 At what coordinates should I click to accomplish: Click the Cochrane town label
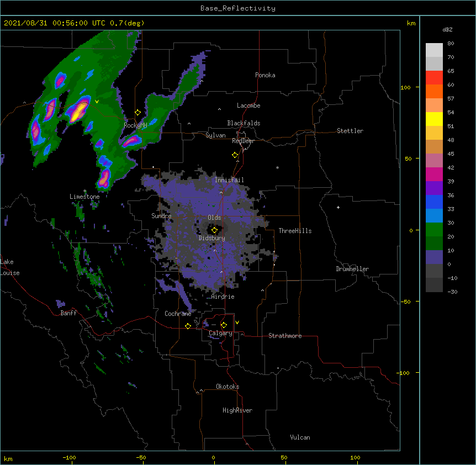178,314
